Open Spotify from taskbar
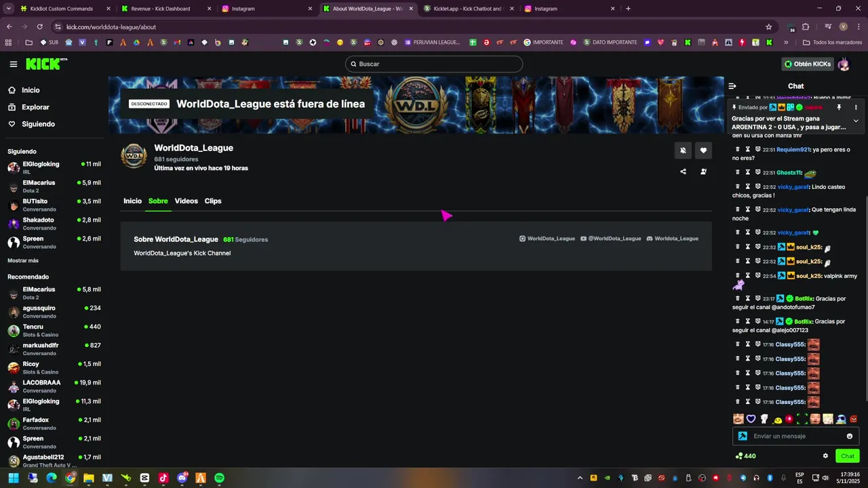868x488 pixels. click(x=219, y=478)
